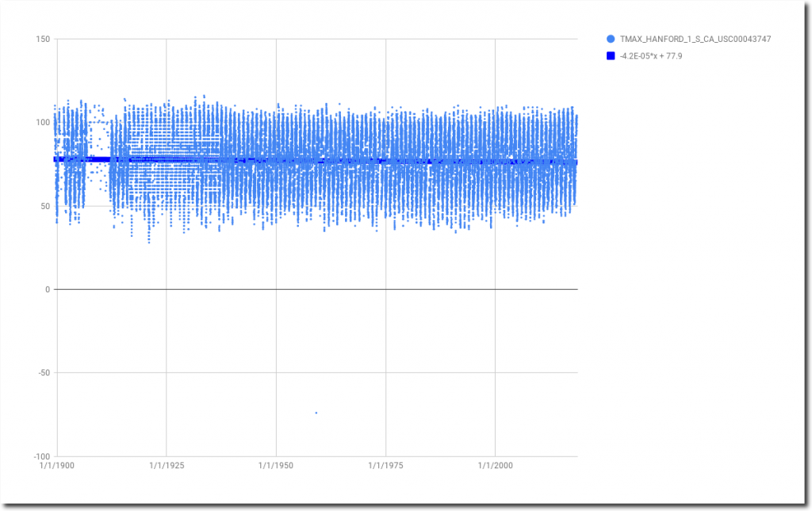The height and width of the screenshot is (511, 812).
Task: Click the 100 label on the vertical axis
Action: point(42,122)
